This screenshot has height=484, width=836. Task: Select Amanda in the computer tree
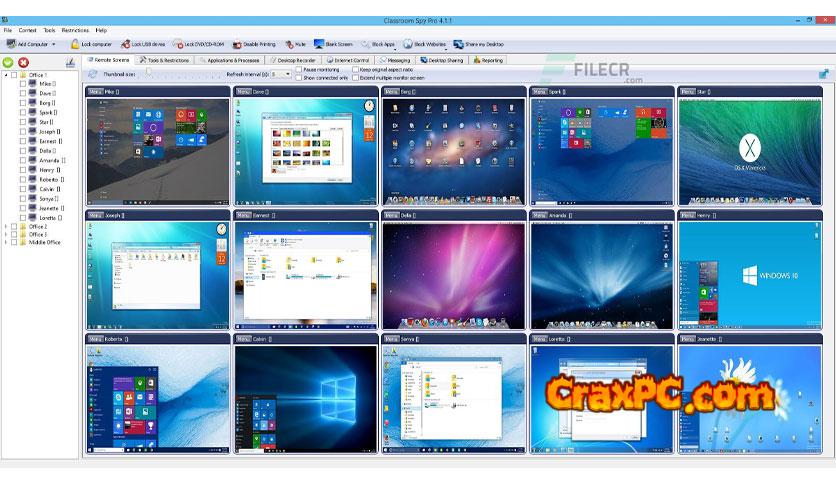point(52,160)
